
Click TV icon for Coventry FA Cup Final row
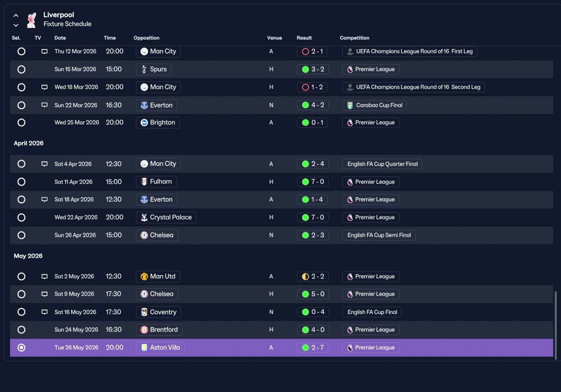click(44, 312)
